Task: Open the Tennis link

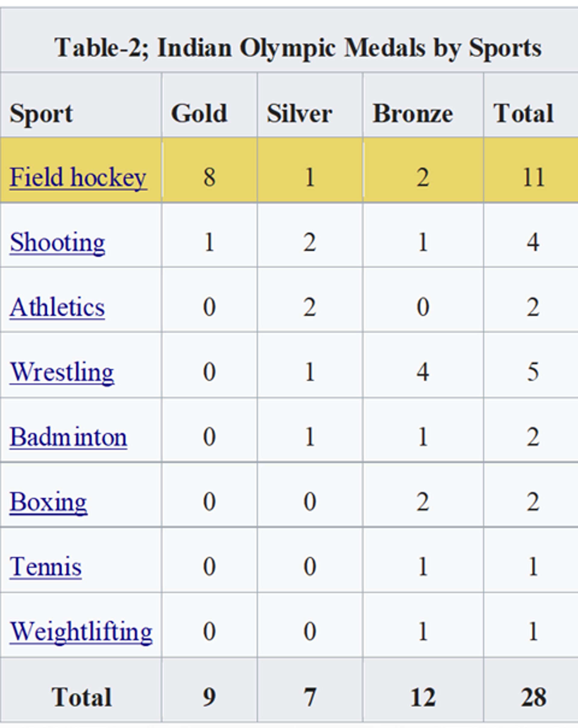Action: coord(45,566)
